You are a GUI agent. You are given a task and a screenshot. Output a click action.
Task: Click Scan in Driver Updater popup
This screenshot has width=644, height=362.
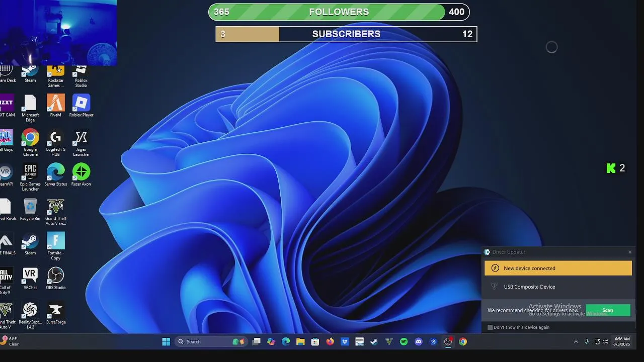coord(608,310)
